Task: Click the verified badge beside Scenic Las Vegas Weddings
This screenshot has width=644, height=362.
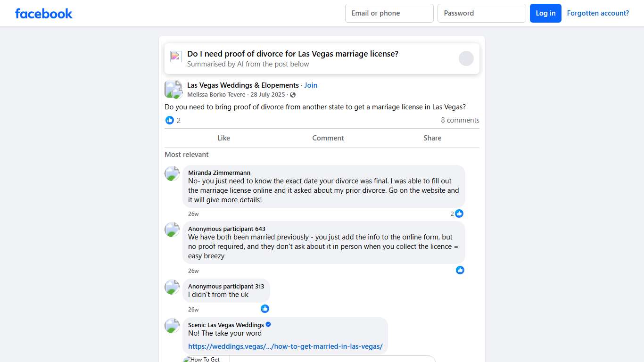Action: (268, 325)
